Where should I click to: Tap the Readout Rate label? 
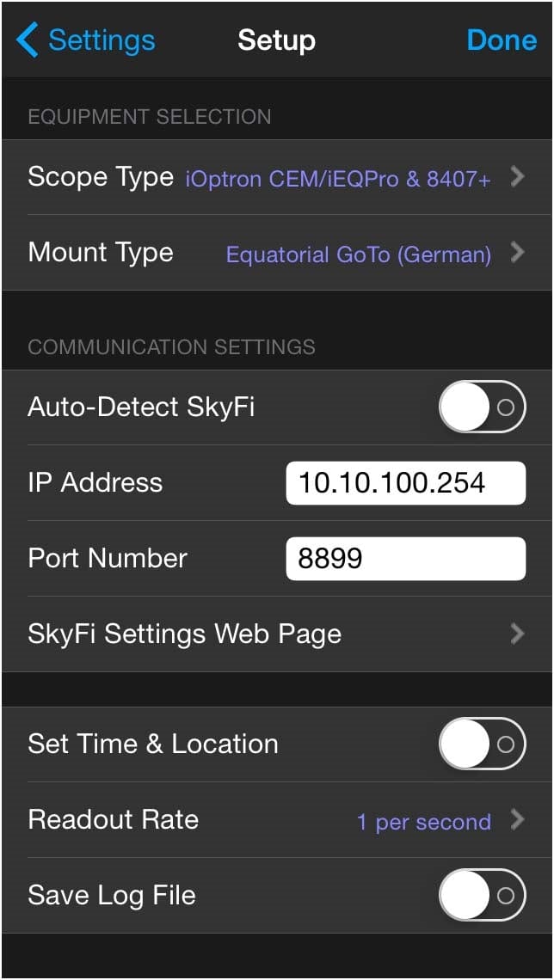(113, 820)
